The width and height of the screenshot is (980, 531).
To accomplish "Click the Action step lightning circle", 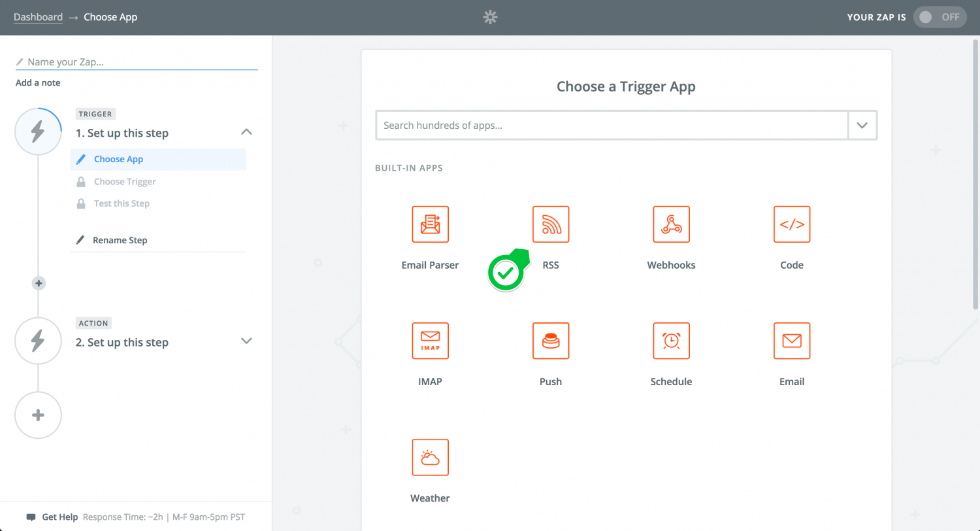I will [x=38, y=341].
